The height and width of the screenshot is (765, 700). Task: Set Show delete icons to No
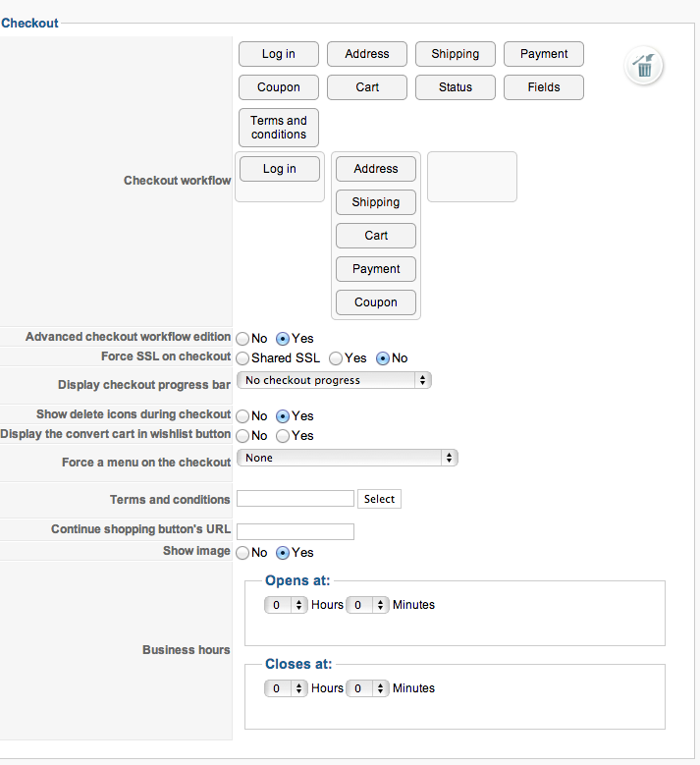[x=242, y=416]
